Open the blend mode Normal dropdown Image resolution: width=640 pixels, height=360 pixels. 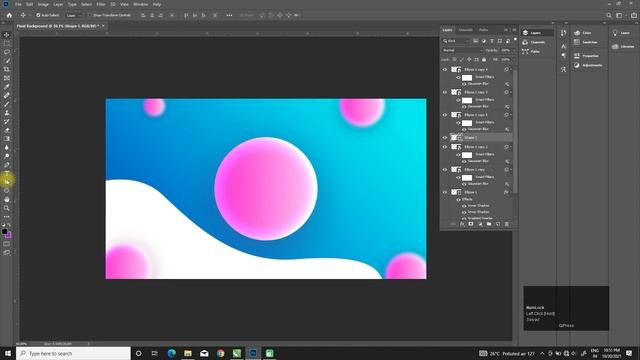point(462,50)
